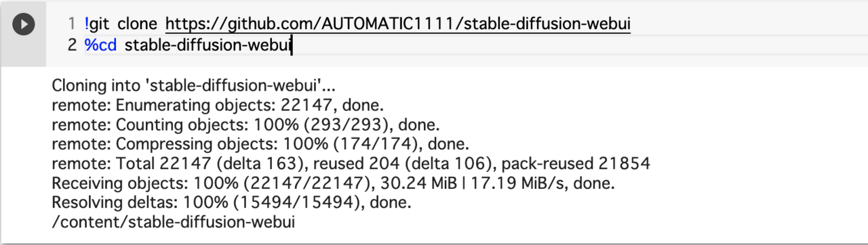Click the Compressing objects output line

[x=261, y=144]
